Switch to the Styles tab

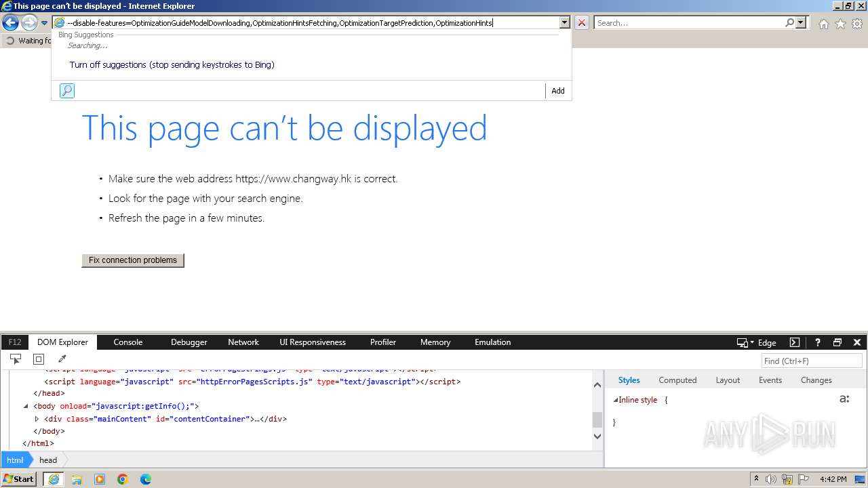click(629, 380)
